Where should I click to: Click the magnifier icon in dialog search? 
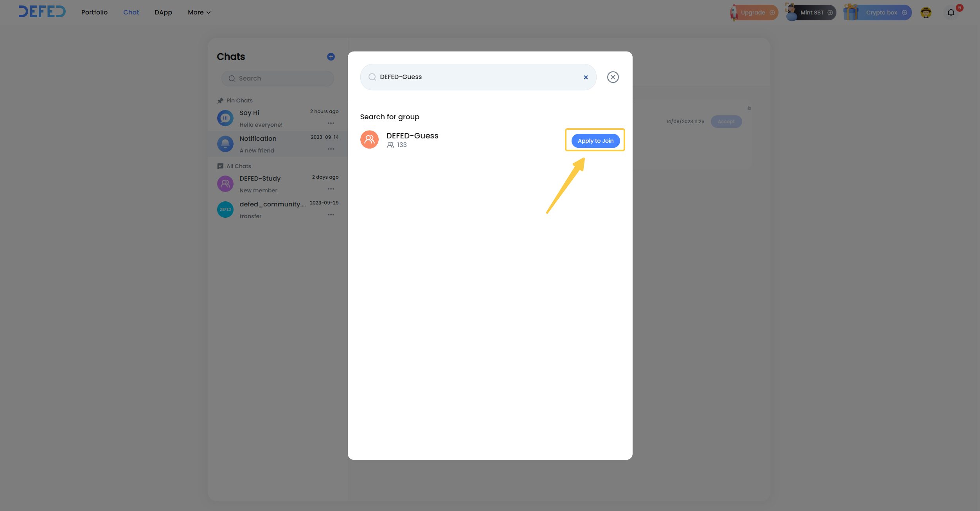(x=372, y=77)
